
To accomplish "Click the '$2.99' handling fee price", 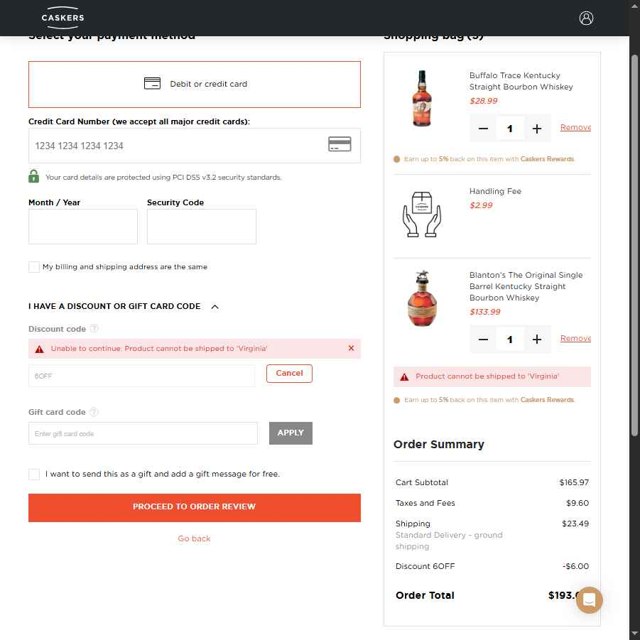I will 481,205.
